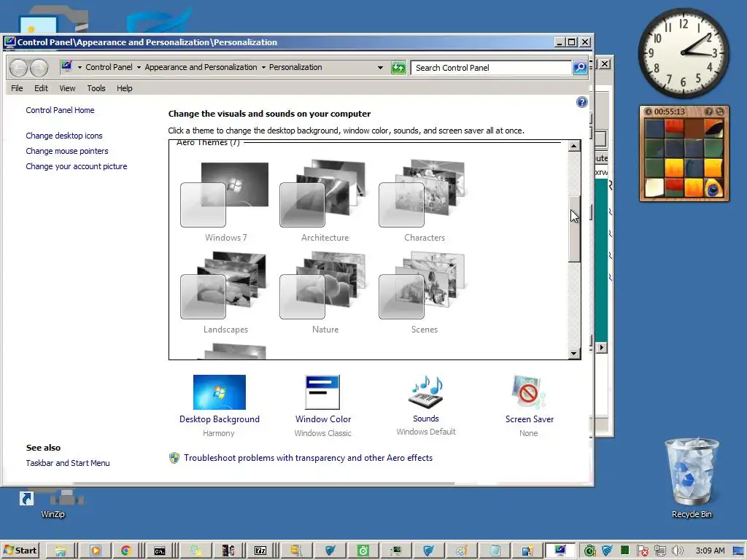
Task: Open the Recycle Bin desktop icon
Action: click(x=692, y=478)
